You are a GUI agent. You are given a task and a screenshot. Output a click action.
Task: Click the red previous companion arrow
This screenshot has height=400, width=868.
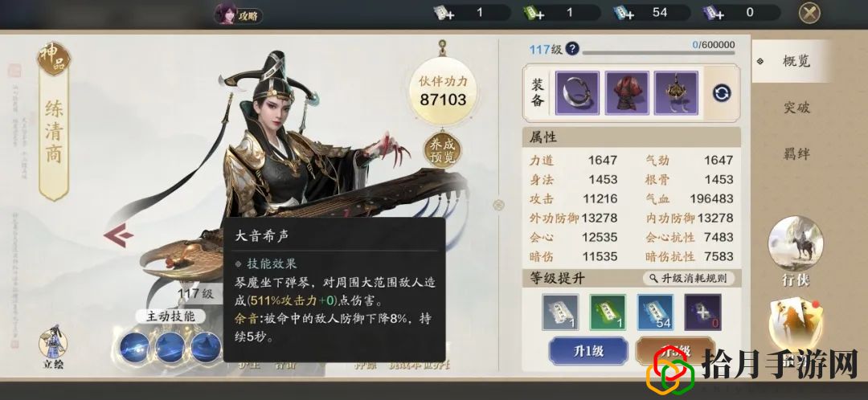(x=118, y=235)
